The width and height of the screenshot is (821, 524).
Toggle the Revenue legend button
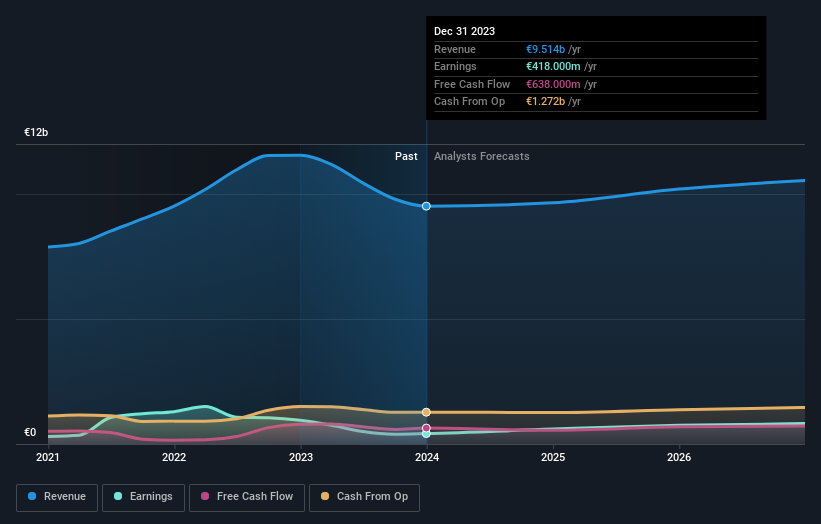(57, 497)
